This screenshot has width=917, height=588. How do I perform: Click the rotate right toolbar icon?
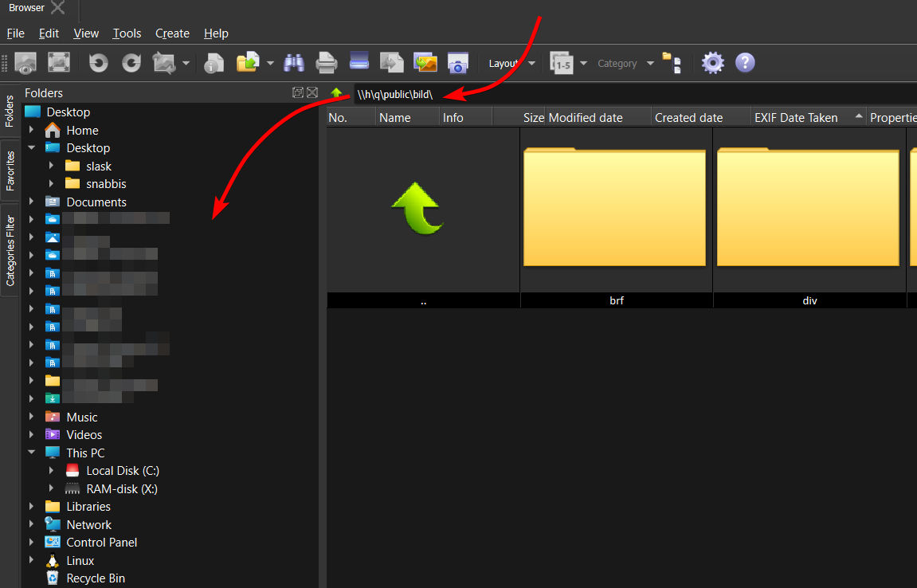point(131,63)
